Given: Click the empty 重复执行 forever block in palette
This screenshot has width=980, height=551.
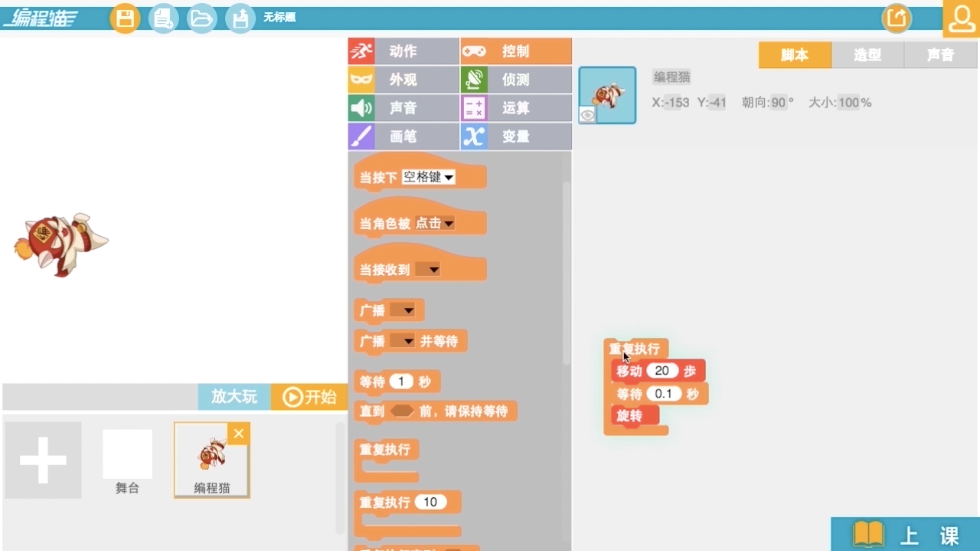Looking at the screenshot, I should tap(387, 460).
